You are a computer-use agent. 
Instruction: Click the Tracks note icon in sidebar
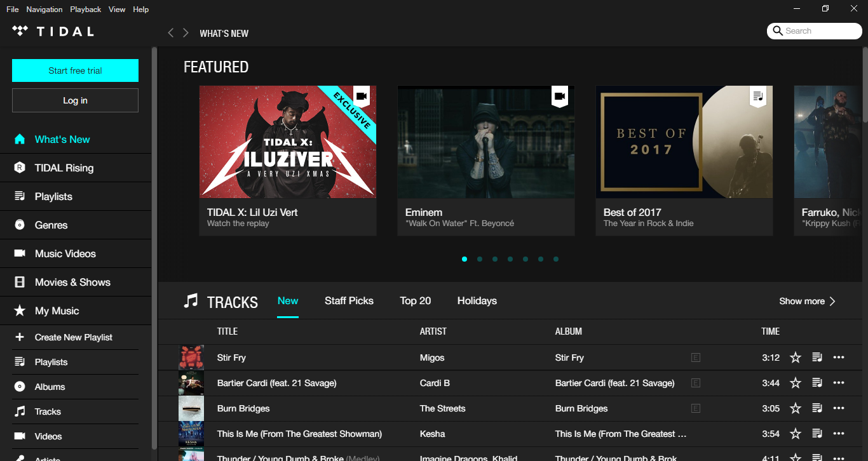pos(20,411)
